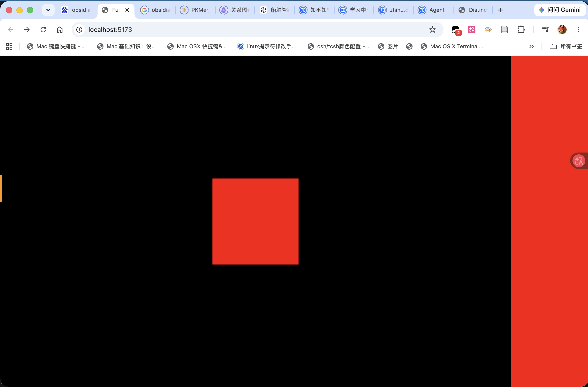
Task: Open the gray document extension icon
Action: (x=505, y=30)
